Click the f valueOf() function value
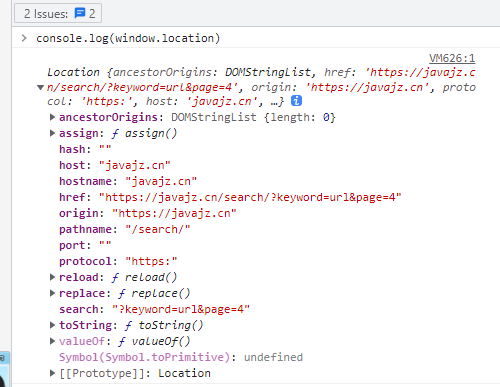Screen dimensions: 500x387 tap(154, 341)
